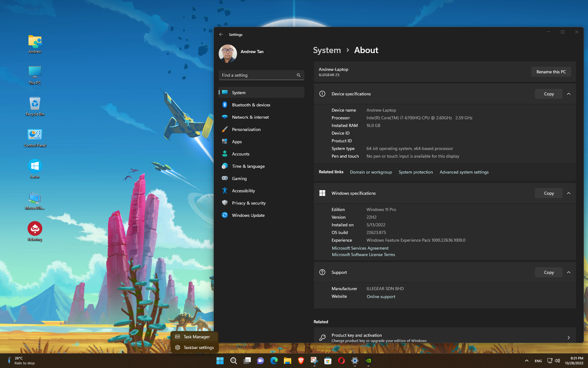Choose Taskbar settings menu entry
This screenshot has width=588, height=368.
pyautogui.click(x=198, y=347)
